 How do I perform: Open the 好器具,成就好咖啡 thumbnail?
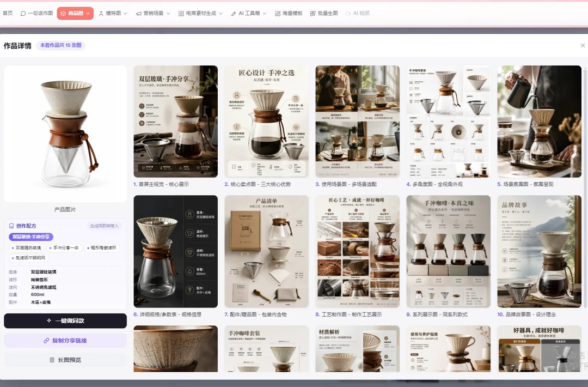click(539, 349)
